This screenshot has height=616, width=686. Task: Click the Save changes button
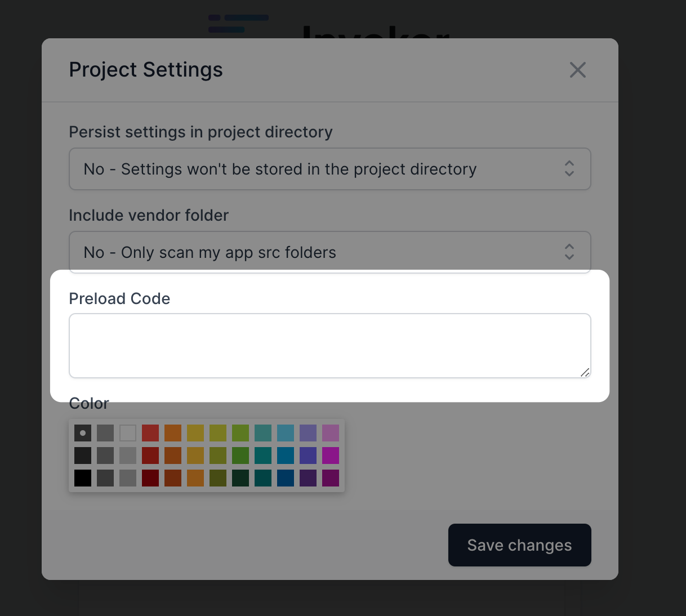[x=519, y=544]
